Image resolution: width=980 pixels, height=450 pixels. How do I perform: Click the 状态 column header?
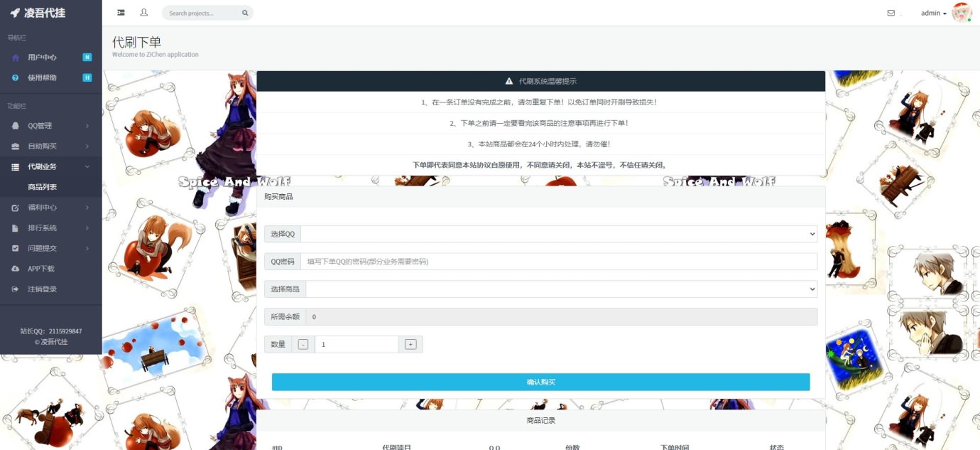(777, 447)
